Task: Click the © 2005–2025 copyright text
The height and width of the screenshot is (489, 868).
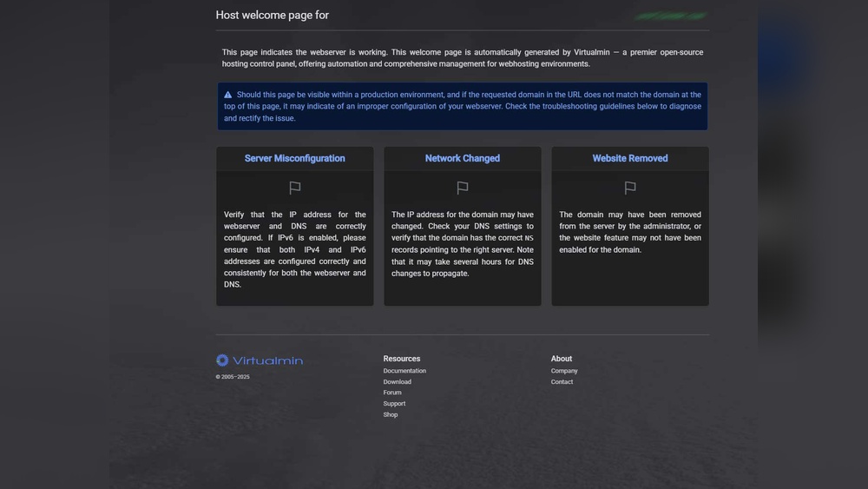Action: click(x=233, y=377)
